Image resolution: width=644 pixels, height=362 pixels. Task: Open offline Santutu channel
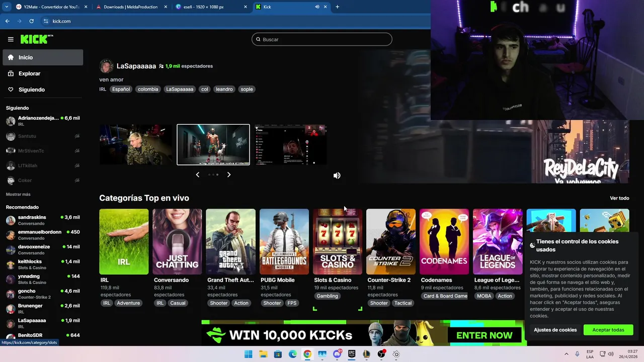43,136
